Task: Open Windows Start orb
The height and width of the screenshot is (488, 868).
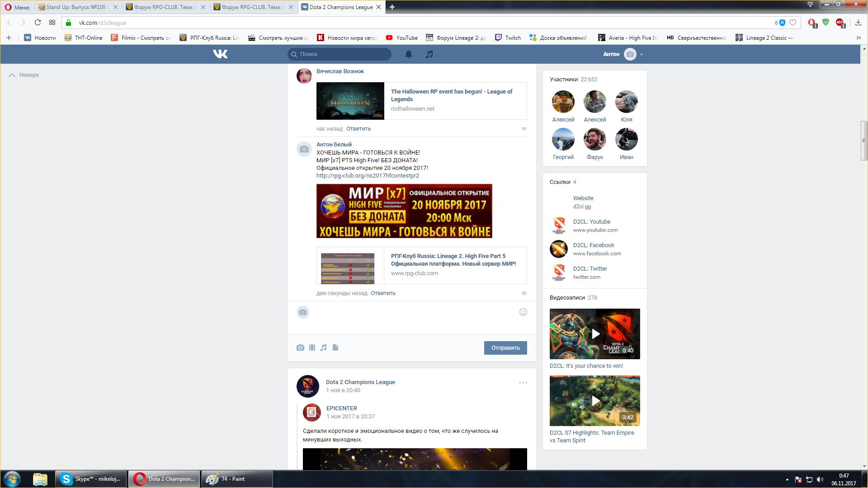Action: pos(12,479)
